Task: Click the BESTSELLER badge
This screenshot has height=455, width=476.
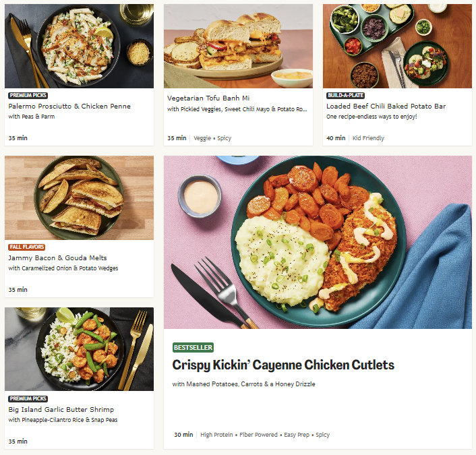Action: click(193, 348)
